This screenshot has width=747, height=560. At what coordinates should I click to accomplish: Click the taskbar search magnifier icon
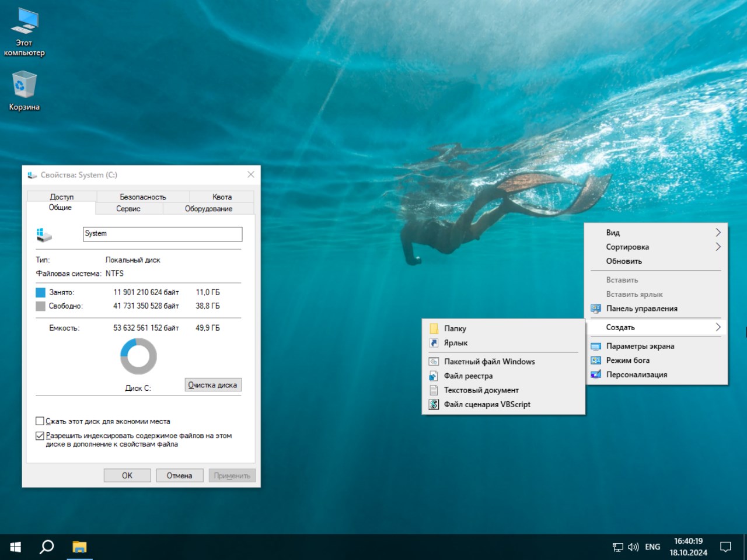(47, 547)
